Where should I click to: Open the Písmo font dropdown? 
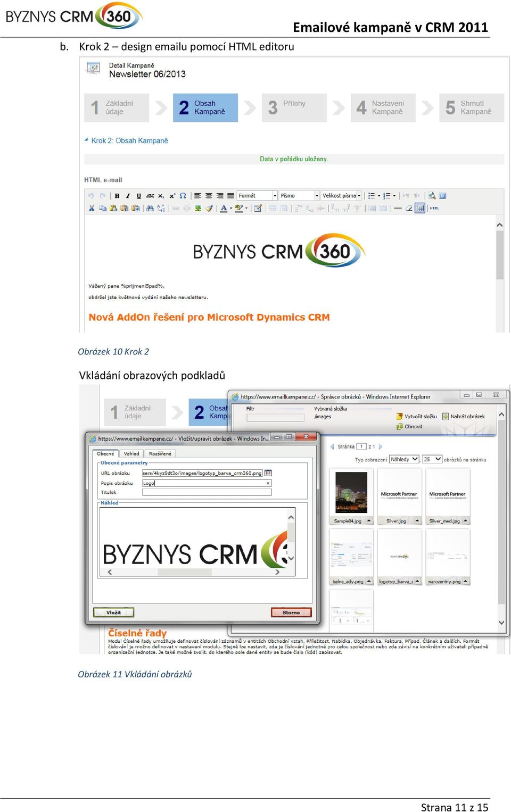coord(299,196)
